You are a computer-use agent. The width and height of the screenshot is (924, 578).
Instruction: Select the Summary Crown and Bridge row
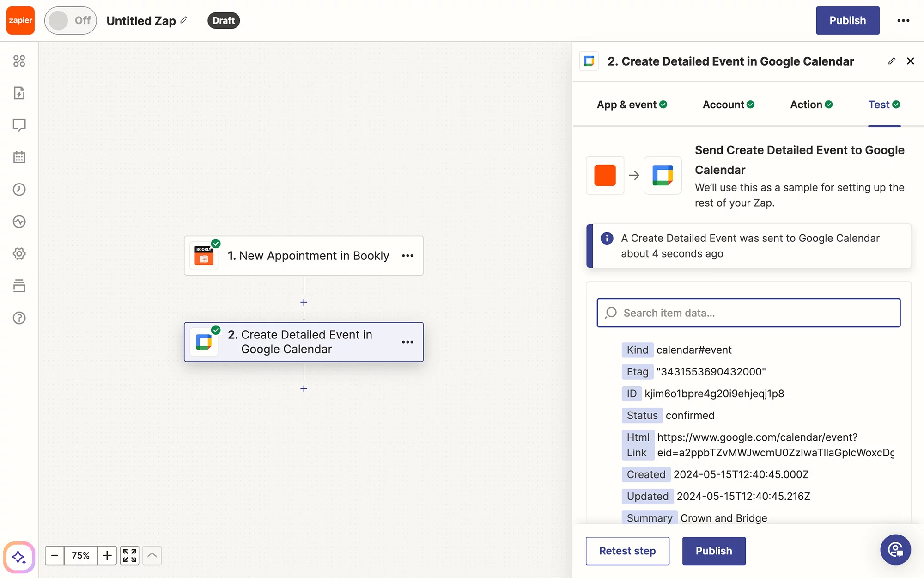[x=695, y=518]
